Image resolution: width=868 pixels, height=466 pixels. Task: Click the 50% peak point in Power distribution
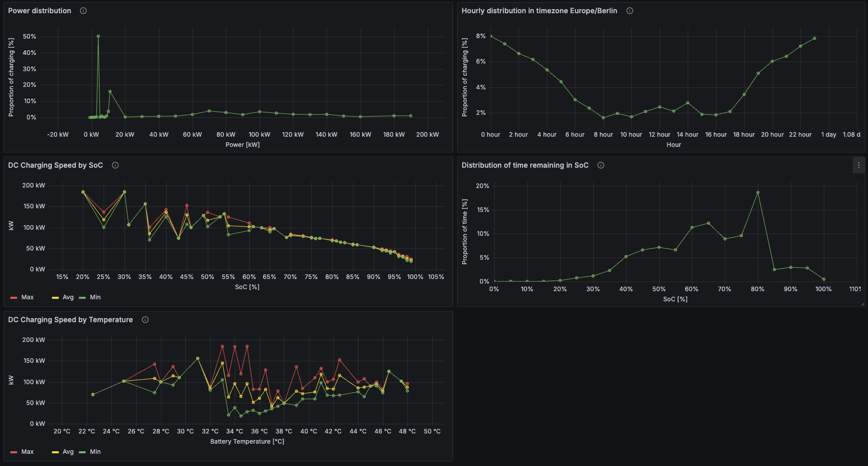98,36
